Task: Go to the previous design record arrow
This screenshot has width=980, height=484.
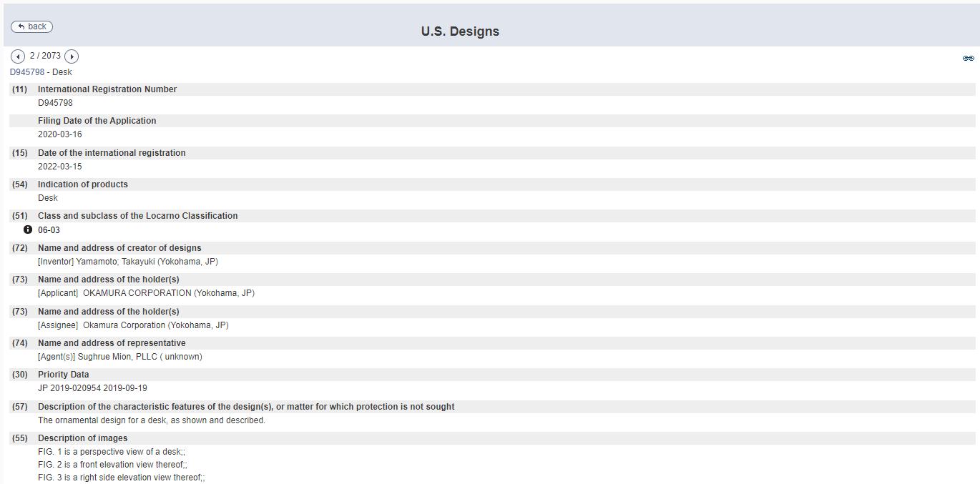Action: pos(18,56)
